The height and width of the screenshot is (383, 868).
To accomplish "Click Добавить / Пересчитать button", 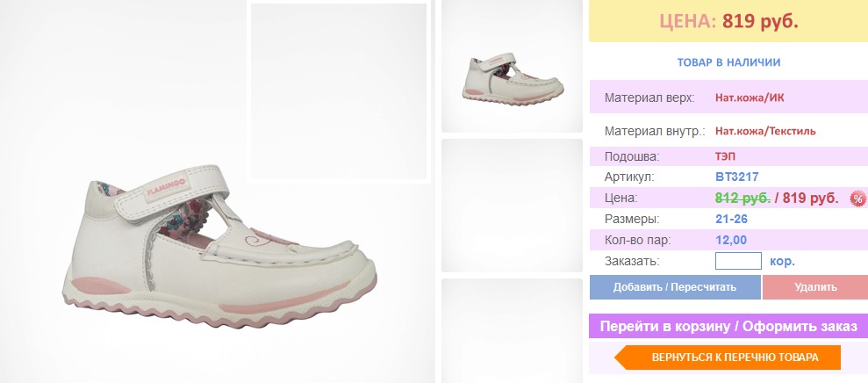I will (x=675, y=287).
